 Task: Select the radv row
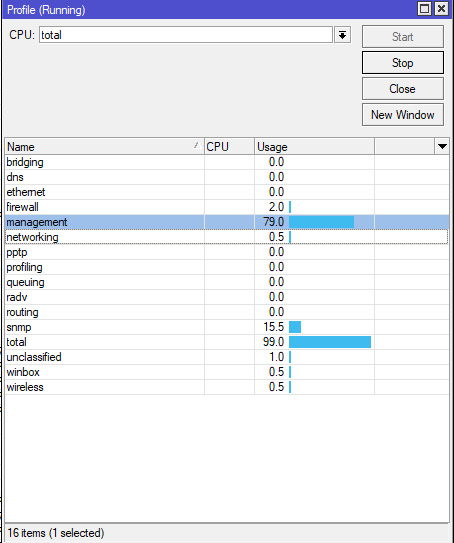coord(227,297)
